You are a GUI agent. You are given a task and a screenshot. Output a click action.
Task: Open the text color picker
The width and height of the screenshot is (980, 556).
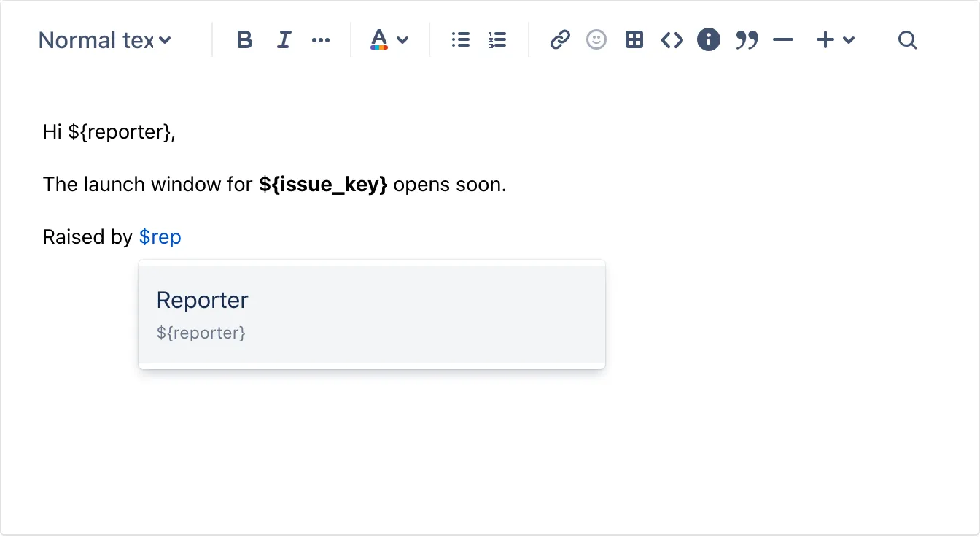click(x=379, y=40)
